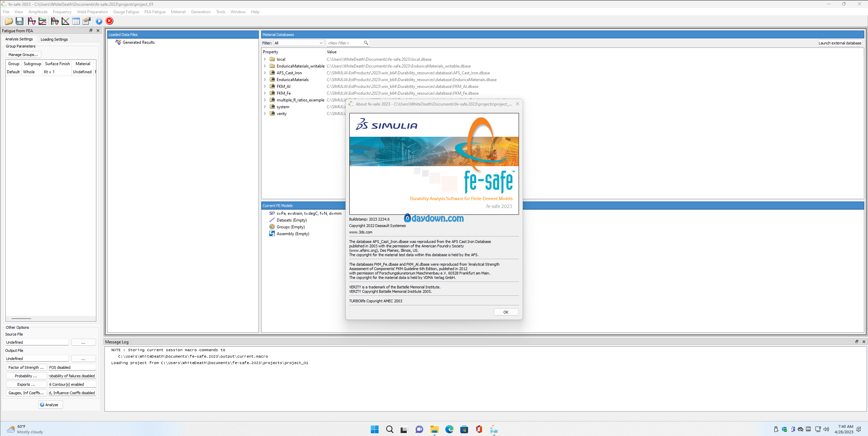The height and width of the screenshot is (436, 868).
Task: Close the About fe-safe dialog
Action: coord(518,104)
